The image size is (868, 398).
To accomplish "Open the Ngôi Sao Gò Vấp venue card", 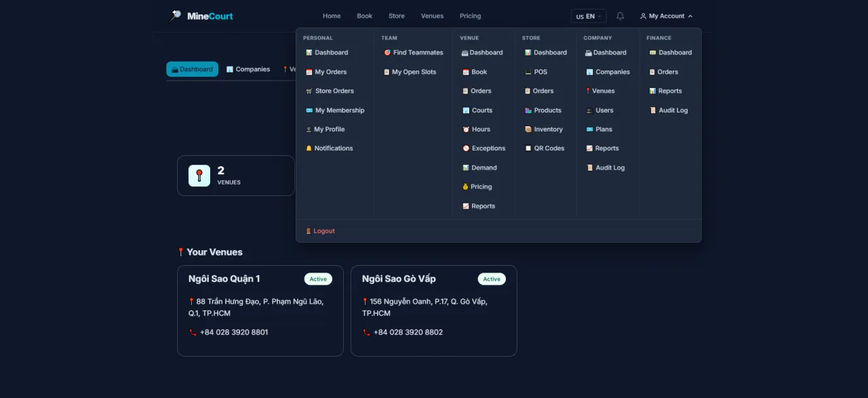I will (434, 311).
